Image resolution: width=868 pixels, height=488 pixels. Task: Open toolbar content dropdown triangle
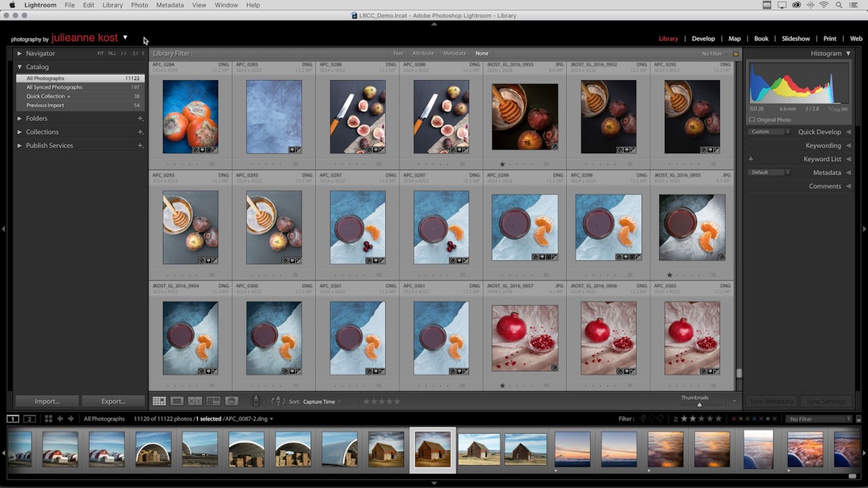[x=734, y=401]
